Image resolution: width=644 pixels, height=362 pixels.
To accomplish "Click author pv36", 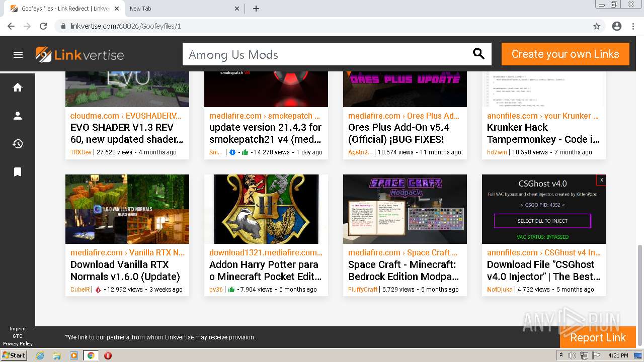I will [x=216, y=290].
